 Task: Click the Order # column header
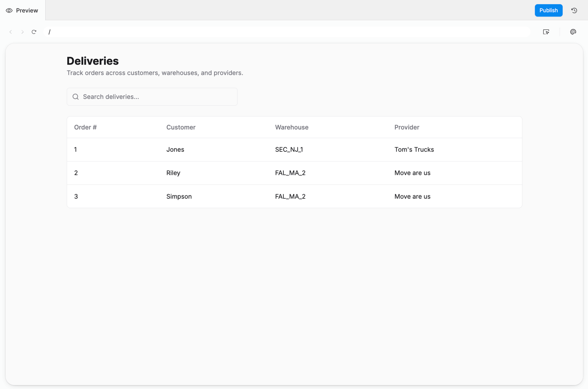click(x=85, y=127)
